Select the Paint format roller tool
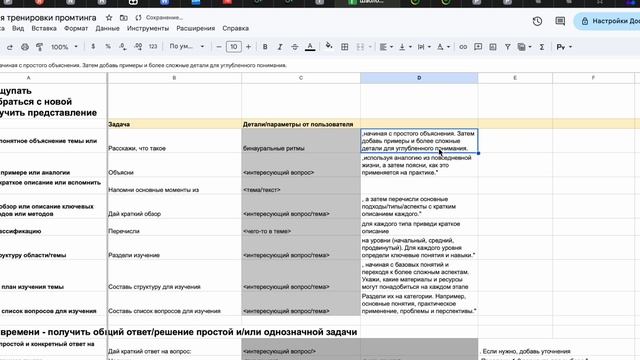 [x=40, y=47]
